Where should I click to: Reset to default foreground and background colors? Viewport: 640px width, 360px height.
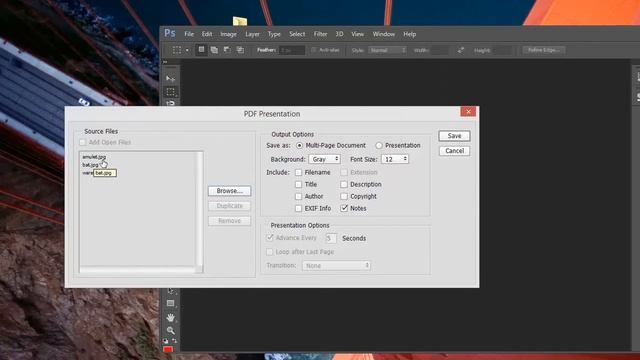pos(166,340)
